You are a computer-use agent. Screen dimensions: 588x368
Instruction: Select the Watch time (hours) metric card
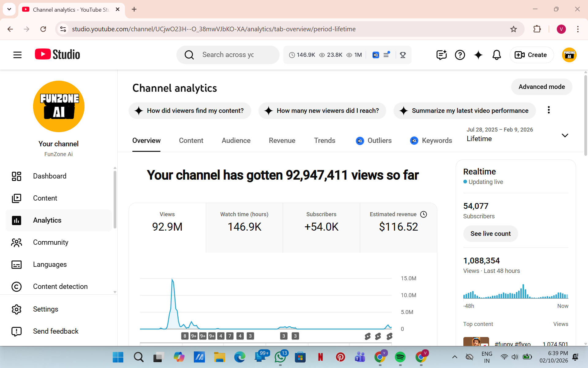click(x=244, y=227)
